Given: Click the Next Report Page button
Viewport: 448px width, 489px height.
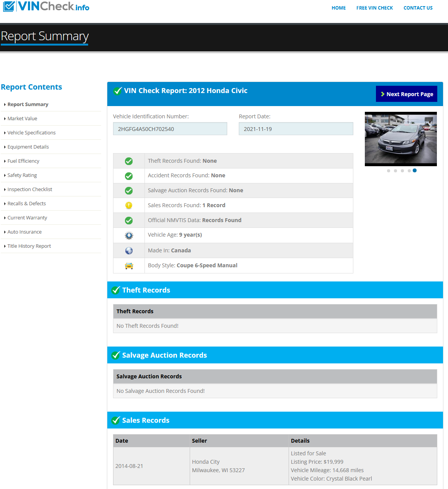Looking at the screenshot, I should point(407,94).
